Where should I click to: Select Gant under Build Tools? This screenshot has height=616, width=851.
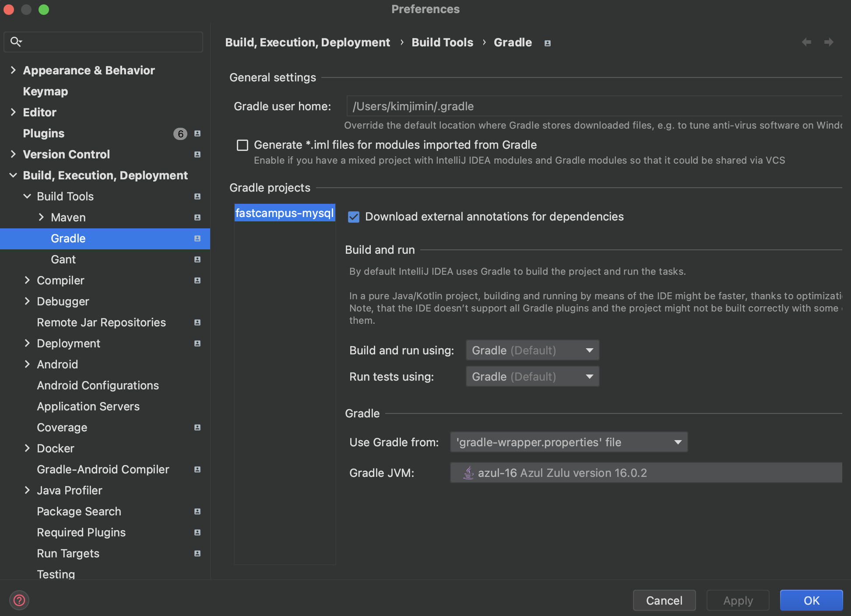105,259
